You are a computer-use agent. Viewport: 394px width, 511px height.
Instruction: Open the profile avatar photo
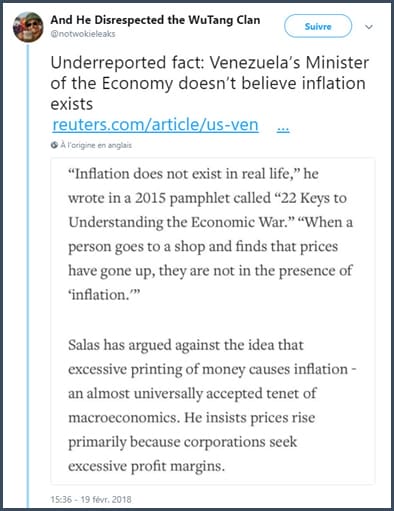tap(28, 27)
